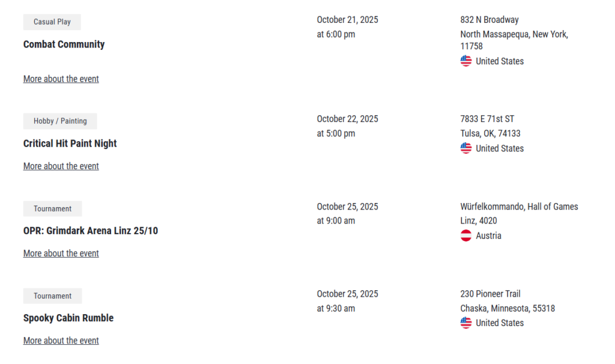
Task: Click the OPR: Grimdark Arena Linz 25/10 title
Action: (91, 231)
